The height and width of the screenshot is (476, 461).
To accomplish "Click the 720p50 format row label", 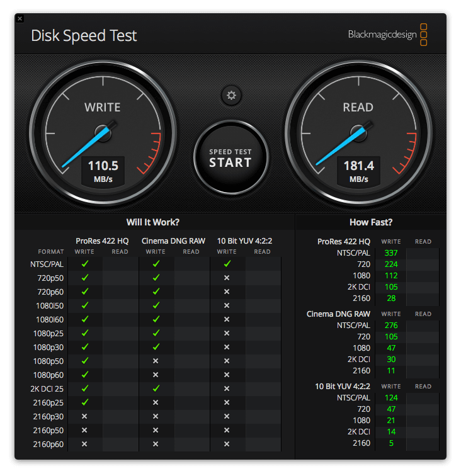I will 50,278.
